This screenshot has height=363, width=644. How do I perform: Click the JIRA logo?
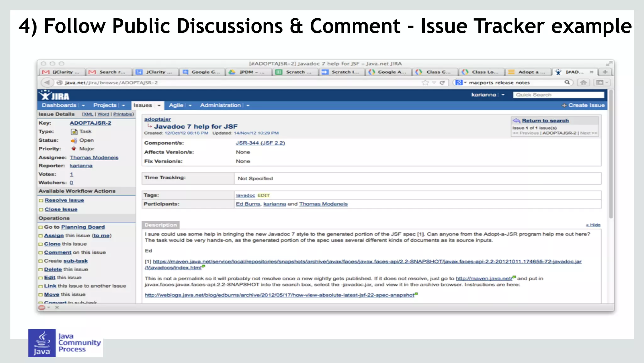coord(54,95)
